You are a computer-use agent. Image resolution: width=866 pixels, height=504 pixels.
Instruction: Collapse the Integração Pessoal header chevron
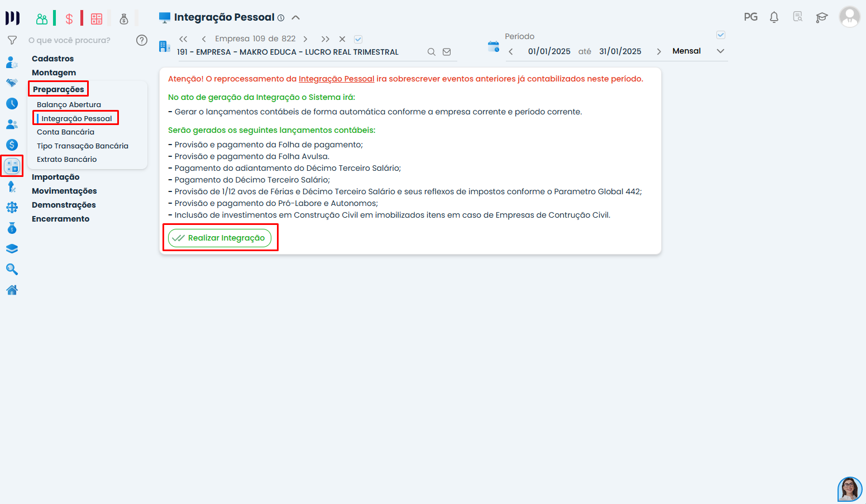point(296,18)
